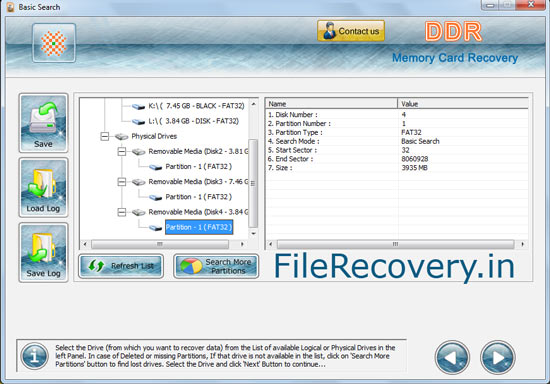Viewport: 550px width, 384px height.
Task: Collapse Removable Media Disk3 node
Action: tap(122, 182)
